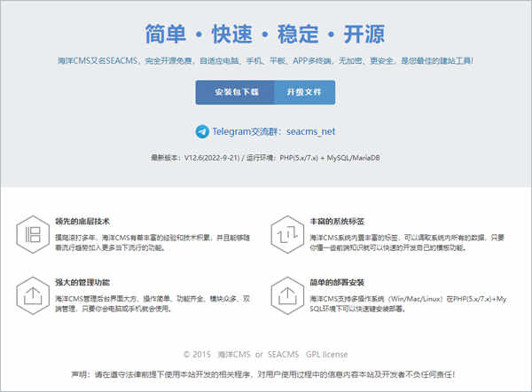Image resolution: width=532 pixels, height=392 pixels.
Task: Click the 领先的底层技术 hexagon icon
Action: coord(33,234)
